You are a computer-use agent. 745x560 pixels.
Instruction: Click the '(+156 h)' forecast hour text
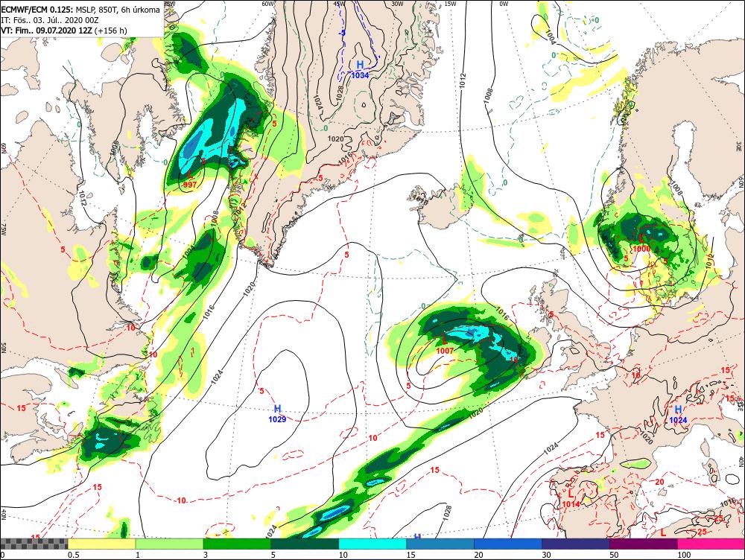pos(111,31)
